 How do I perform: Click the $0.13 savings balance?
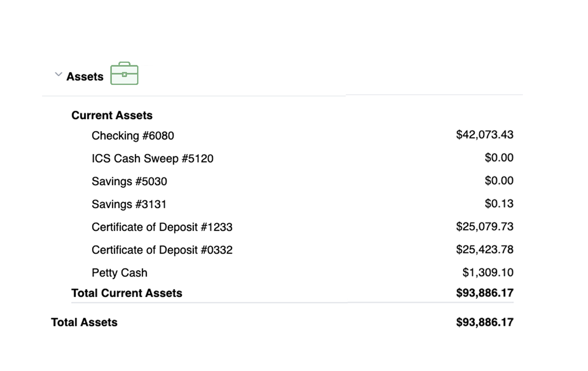499,204
